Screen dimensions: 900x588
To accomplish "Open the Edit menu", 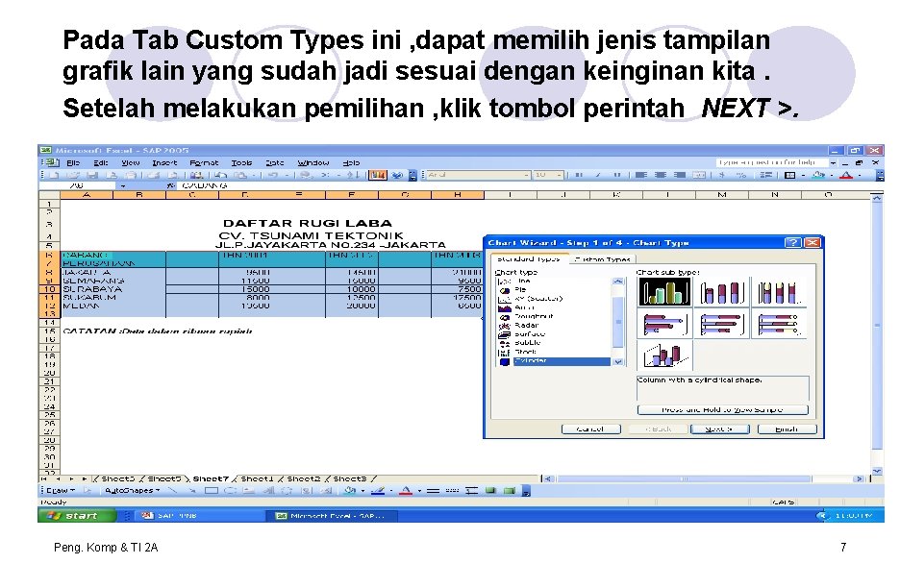I will (x=101, y=163).
